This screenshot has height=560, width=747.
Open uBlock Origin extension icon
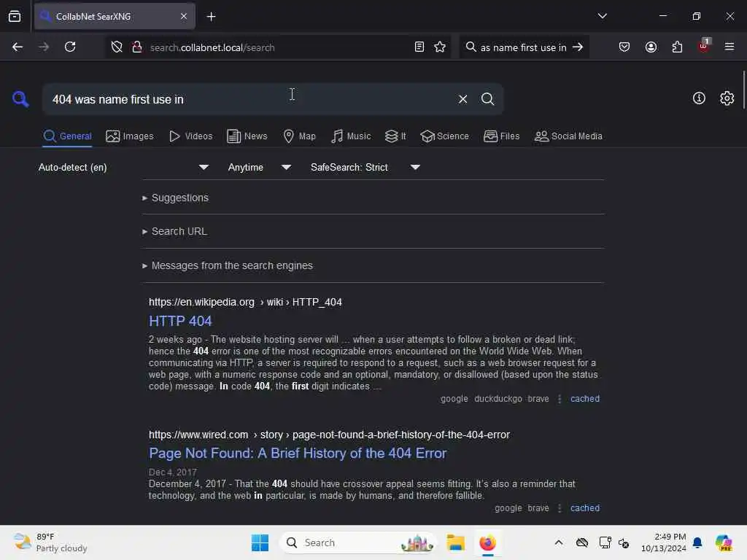pos(704,46)
